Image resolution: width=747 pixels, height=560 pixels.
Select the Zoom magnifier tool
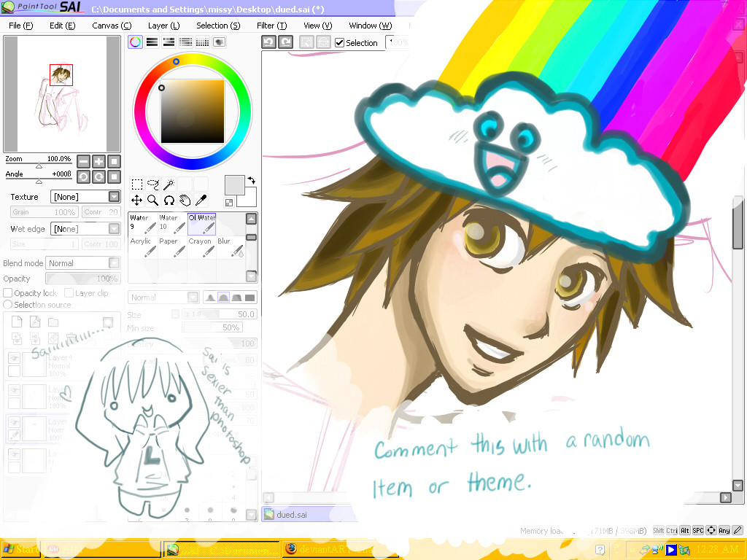(153, 201)
